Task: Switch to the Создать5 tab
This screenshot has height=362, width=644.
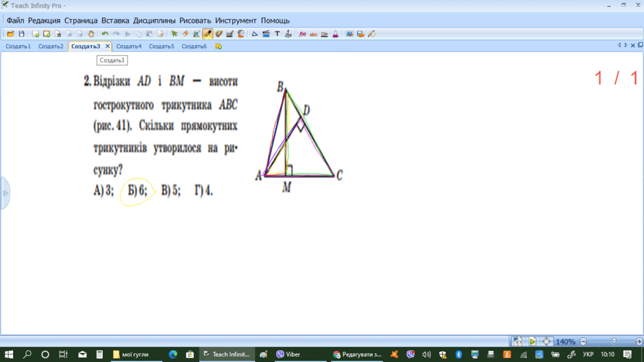Action: point(162,47)
